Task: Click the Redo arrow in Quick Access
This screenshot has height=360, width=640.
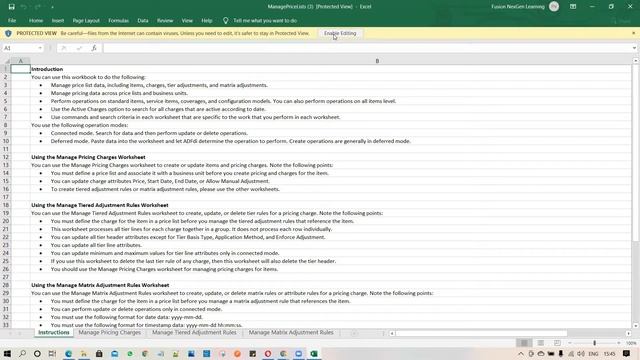Action: (x=38, y=7)
